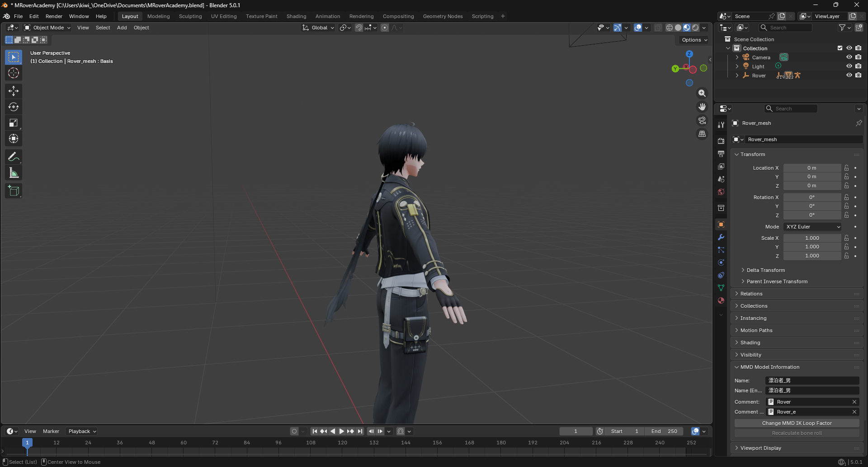Activate the Rotate tool
Viewport: 868px width, 467px height.
tap(14, 107)
